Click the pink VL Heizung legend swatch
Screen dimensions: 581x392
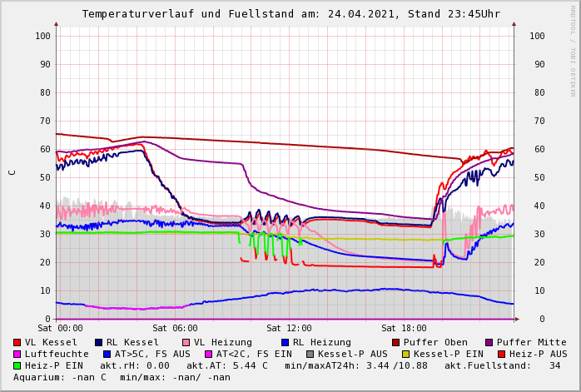pyautogui.click(x=186, y=343)
